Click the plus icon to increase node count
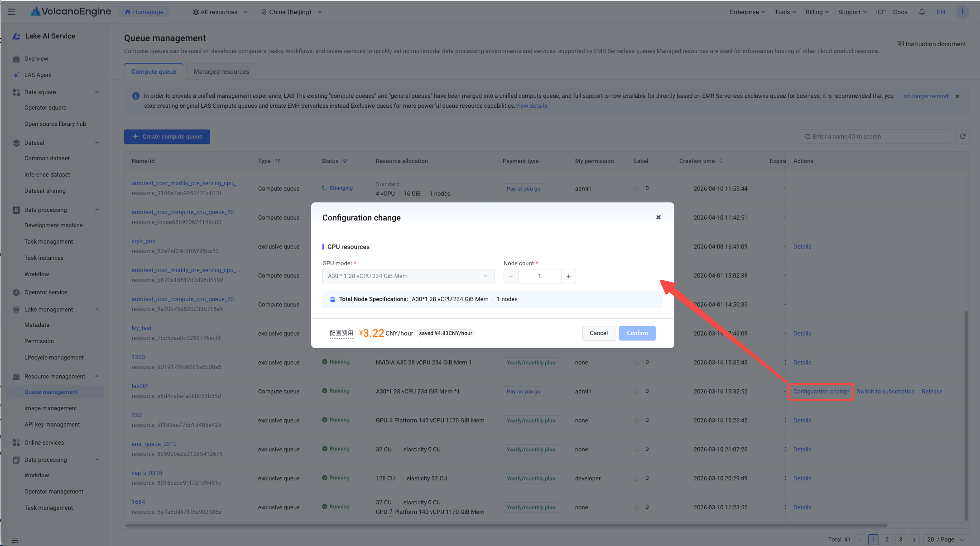Screen dimensions: 980x546 [568, 276]
